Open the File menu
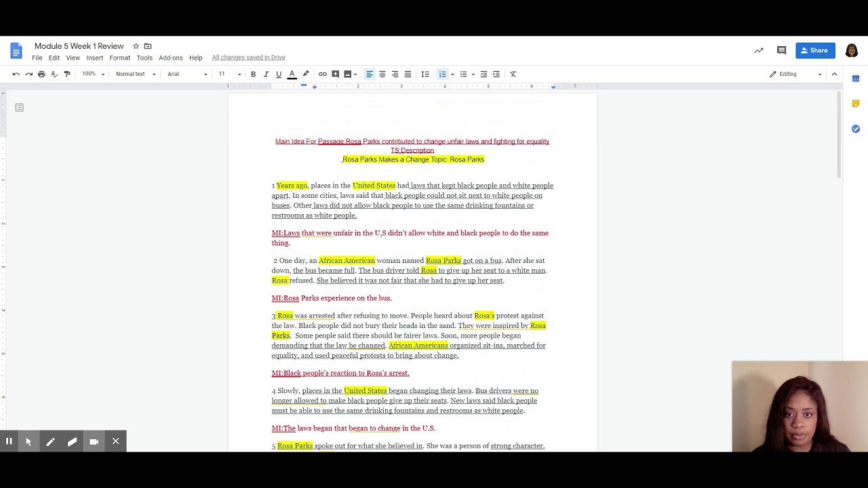Image resolution: width=868 pixels, height=488 pixels. pos(37,58)
